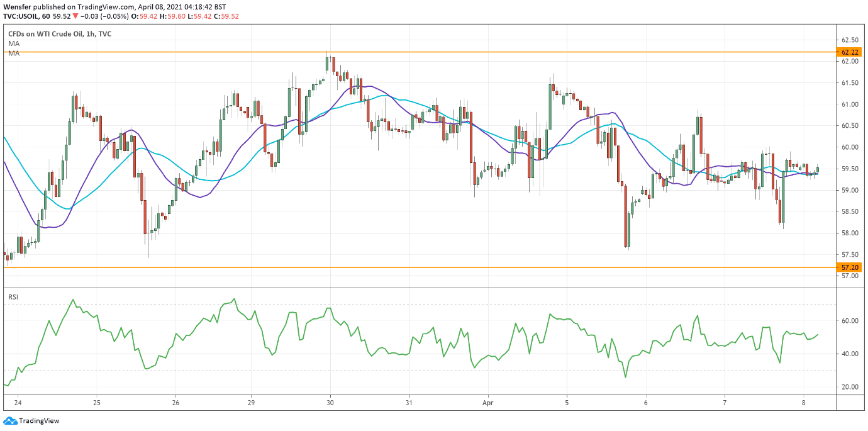The image size is (868, 431).
Task: Click the 62.50 label on price axis
Action: (x=850, y=40)
